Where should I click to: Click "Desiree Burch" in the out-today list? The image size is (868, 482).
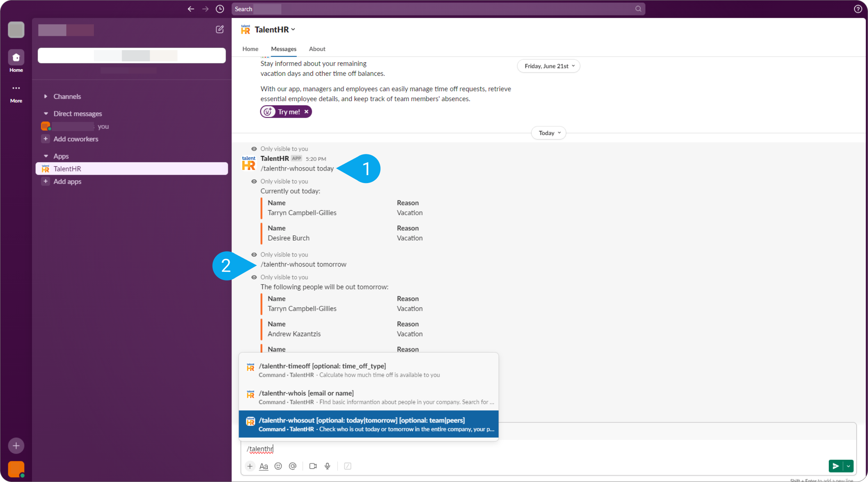[x=288, y=238]
